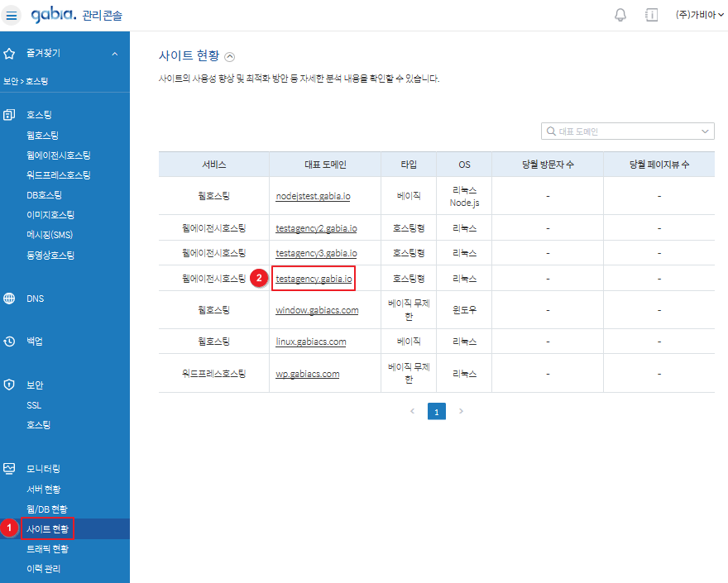Open nodejstest.gabia.io domain link

tap(313, 196)
